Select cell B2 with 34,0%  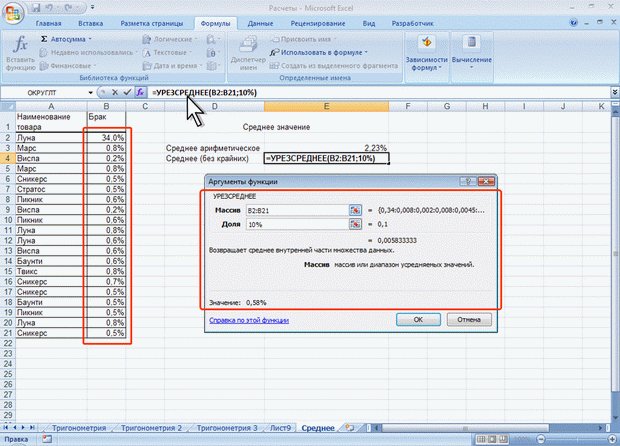[106, 138]
